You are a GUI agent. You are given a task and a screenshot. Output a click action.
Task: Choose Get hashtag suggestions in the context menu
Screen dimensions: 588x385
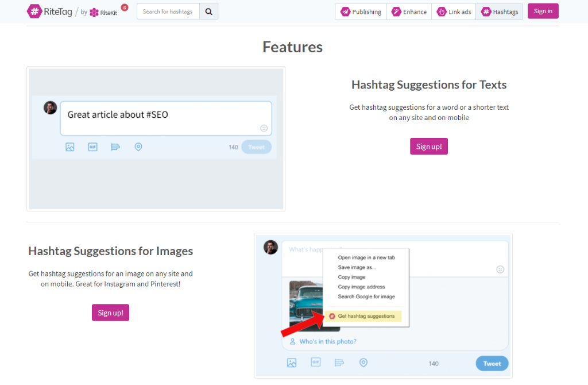(x=363, y=316)
